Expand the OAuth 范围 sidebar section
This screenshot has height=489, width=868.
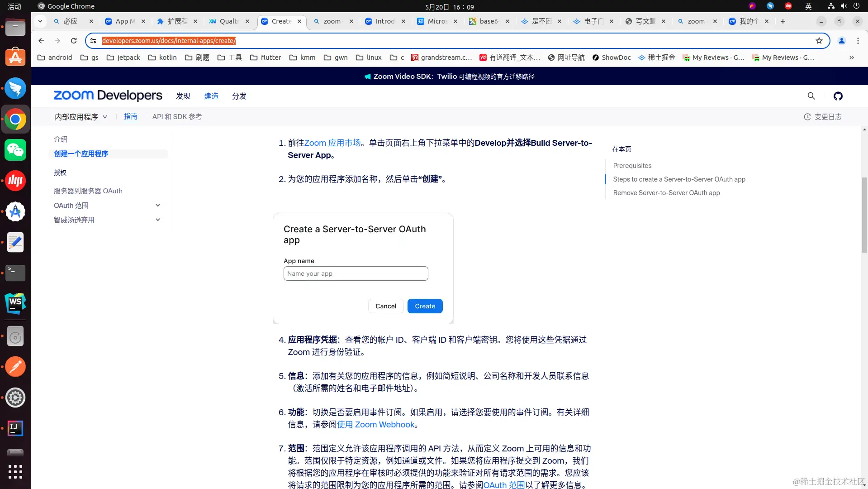(x=107, y=206)
